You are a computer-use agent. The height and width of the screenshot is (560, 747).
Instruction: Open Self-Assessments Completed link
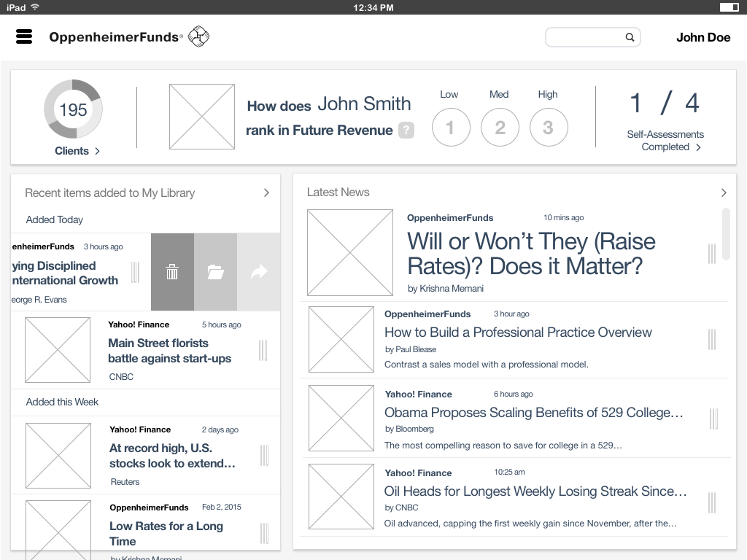tap(665, 141)
